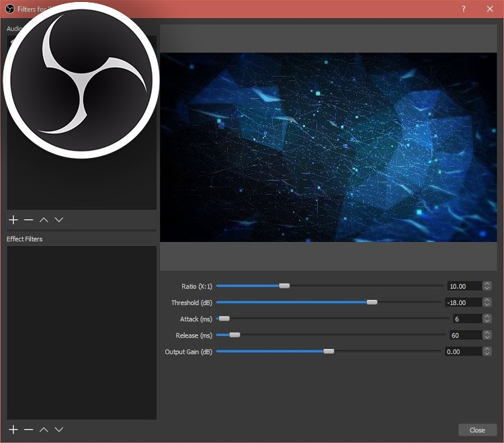The image size is (504, 443).
Task: Increase Release with its spinner up arrow
Action: click(487, 333)
